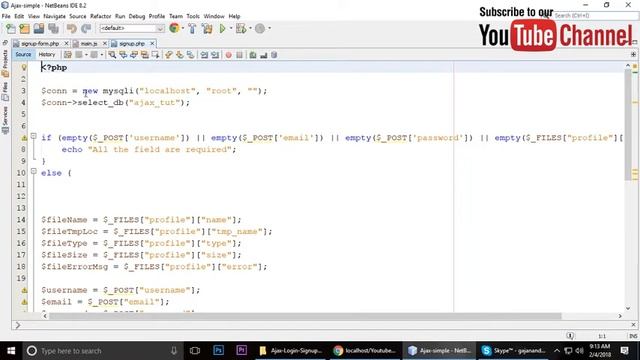
Task: Switch to the signup-form.php tab
Action: pyautogui.click(x=40, y=43)
